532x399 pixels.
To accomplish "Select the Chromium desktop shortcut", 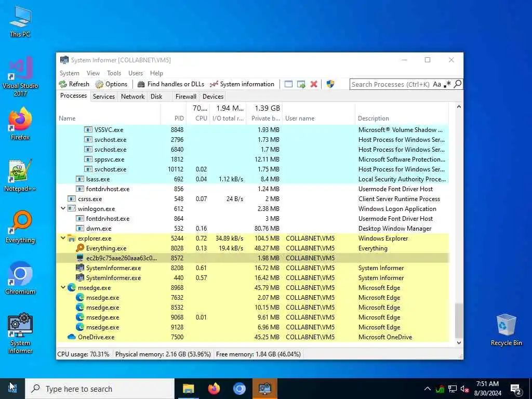I will pyautogui.click(x=20, y=278).
